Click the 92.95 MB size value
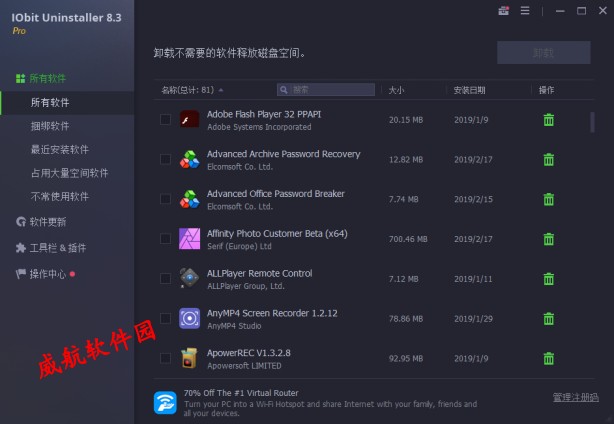614x424 pixels. point(406,358)
